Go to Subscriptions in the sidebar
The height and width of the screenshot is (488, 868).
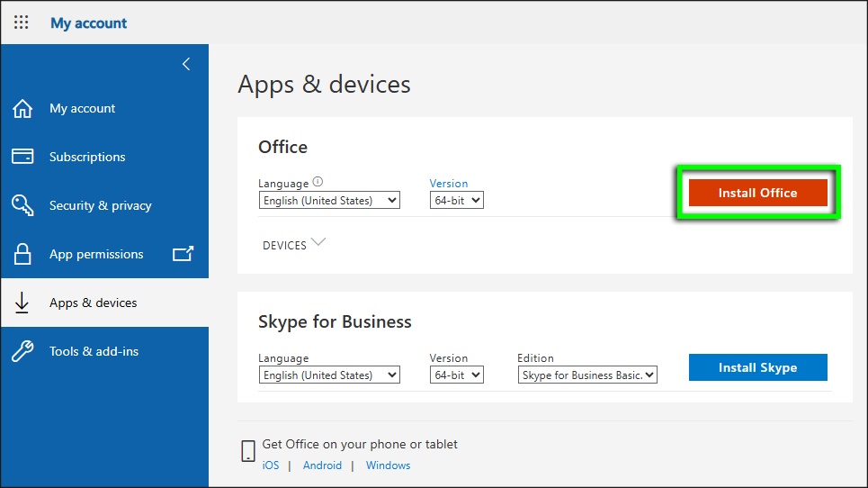[87, 157]
